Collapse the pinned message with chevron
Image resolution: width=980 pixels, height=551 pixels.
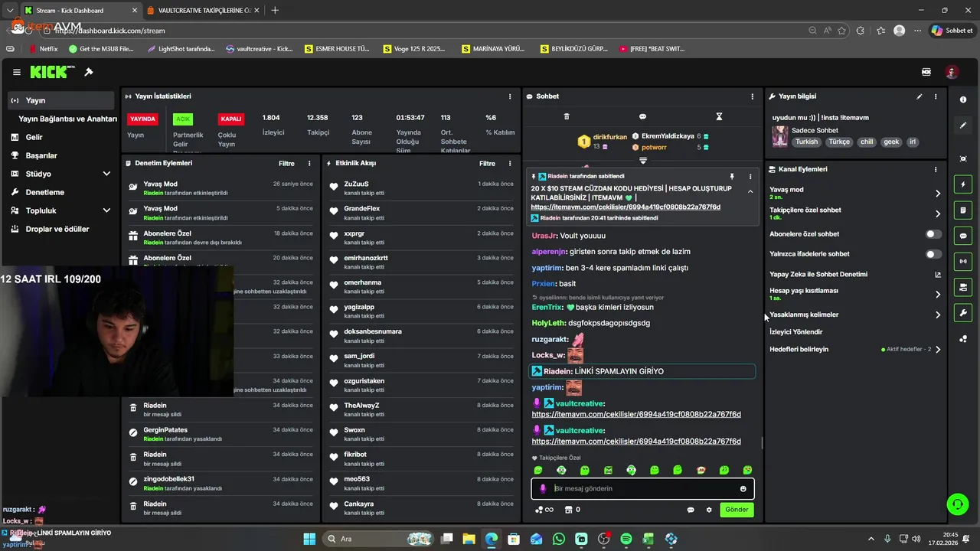point(750,191)
